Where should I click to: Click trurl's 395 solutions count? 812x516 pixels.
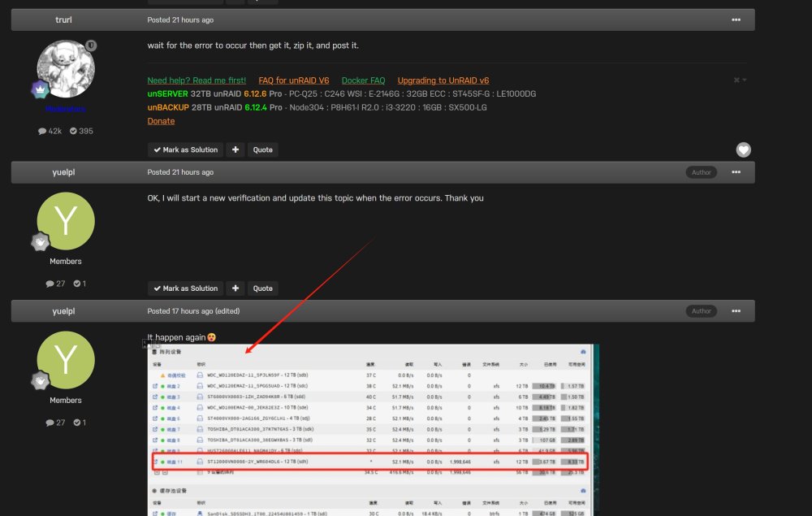pyautogui.click(x=81, y=131)
